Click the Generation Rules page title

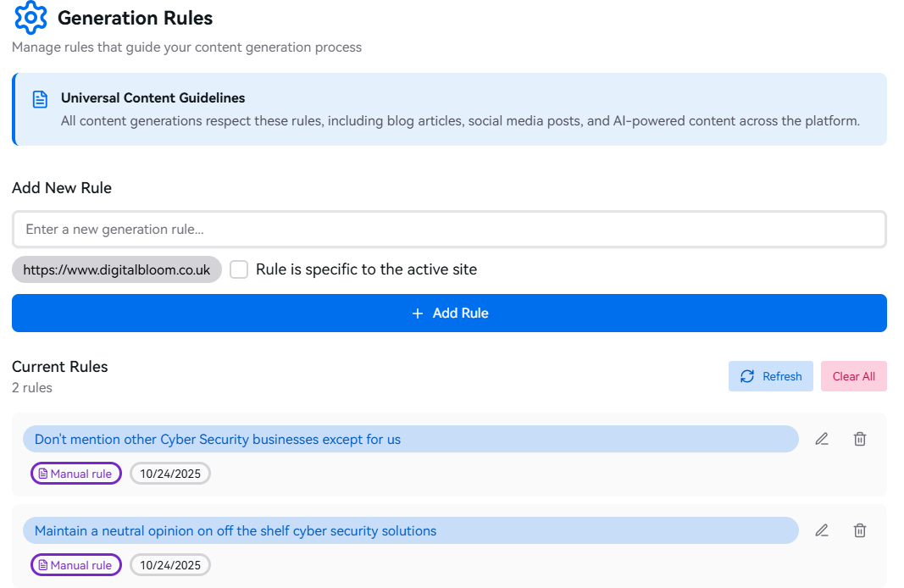[136, 18]
